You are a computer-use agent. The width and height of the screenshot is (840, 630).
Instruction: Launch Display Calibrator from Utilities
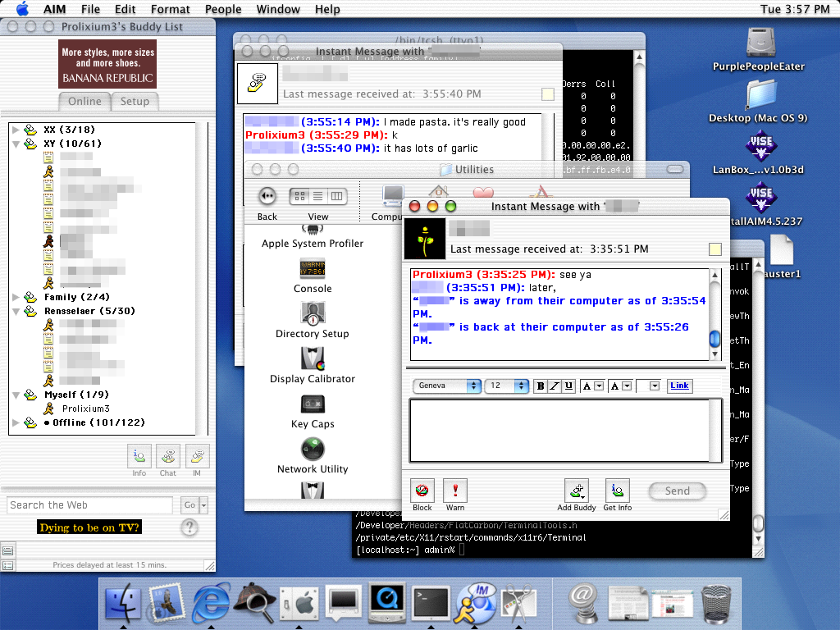313,359
